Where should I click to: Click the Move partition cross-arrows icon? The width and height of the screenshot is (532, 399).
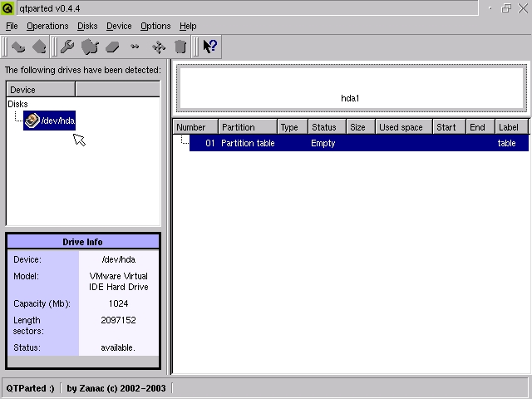(x=159, y=47)
